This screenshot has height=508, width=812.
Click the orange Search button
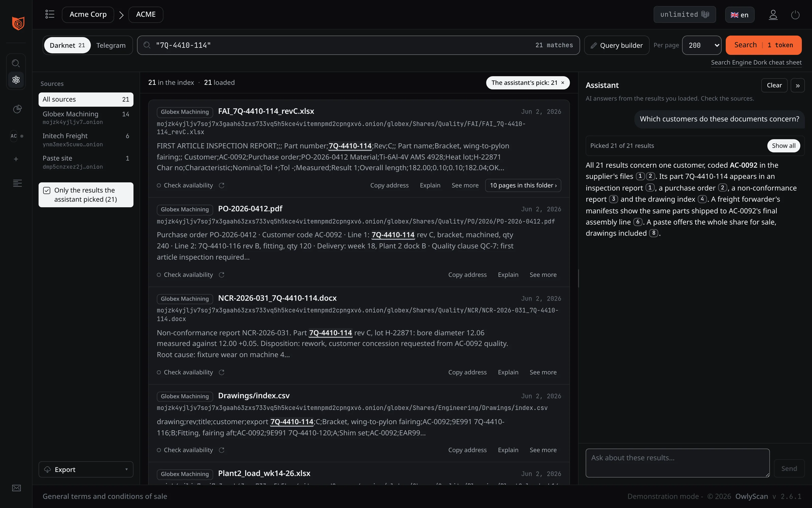tap(763, 45)
